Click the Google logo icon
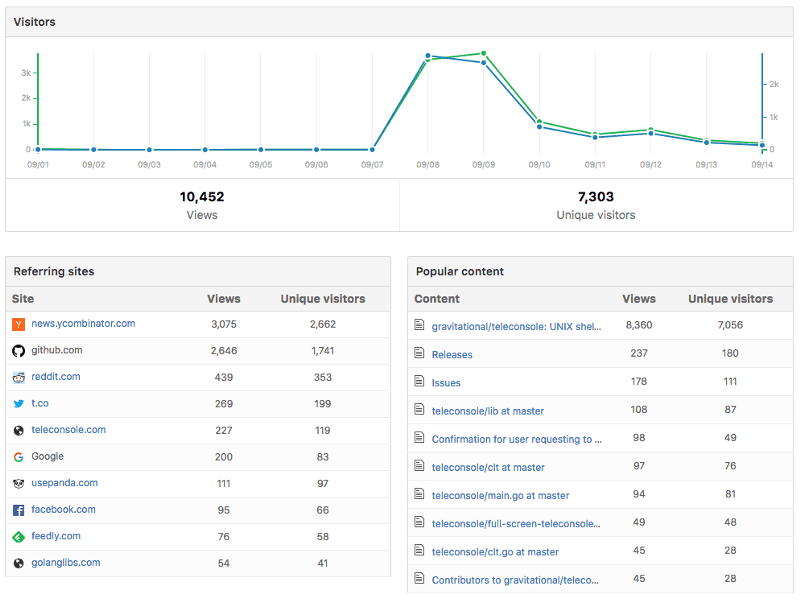This screenshot has height=602, width=800. click(18, 457)
